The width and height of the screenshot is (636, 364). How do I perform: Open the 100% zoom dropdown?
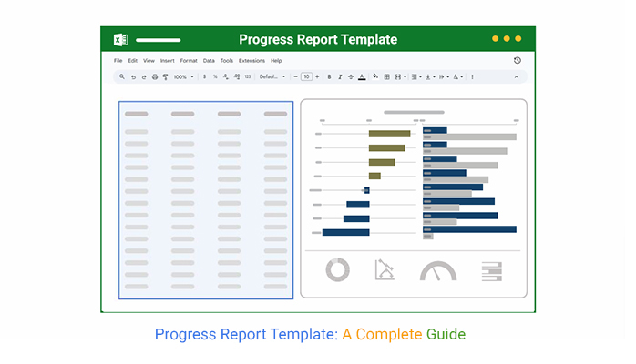point(182,77)
